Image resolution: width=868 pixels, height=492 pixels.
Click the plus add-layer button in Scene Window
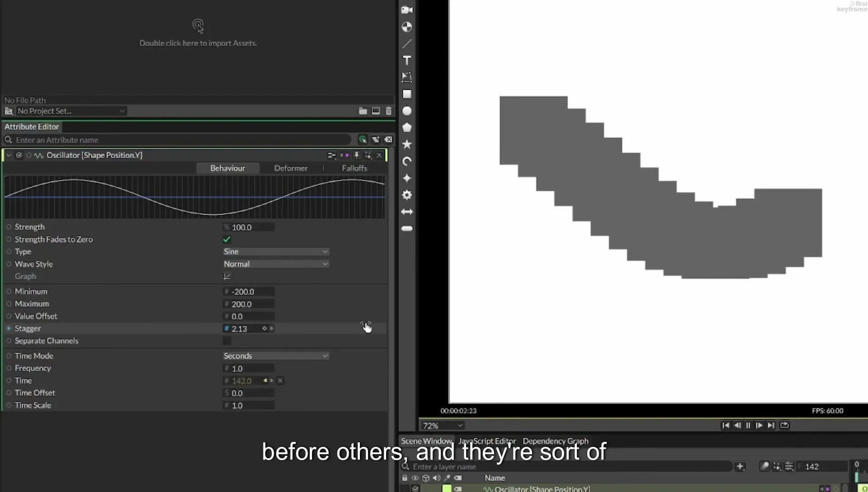(740, 466)
